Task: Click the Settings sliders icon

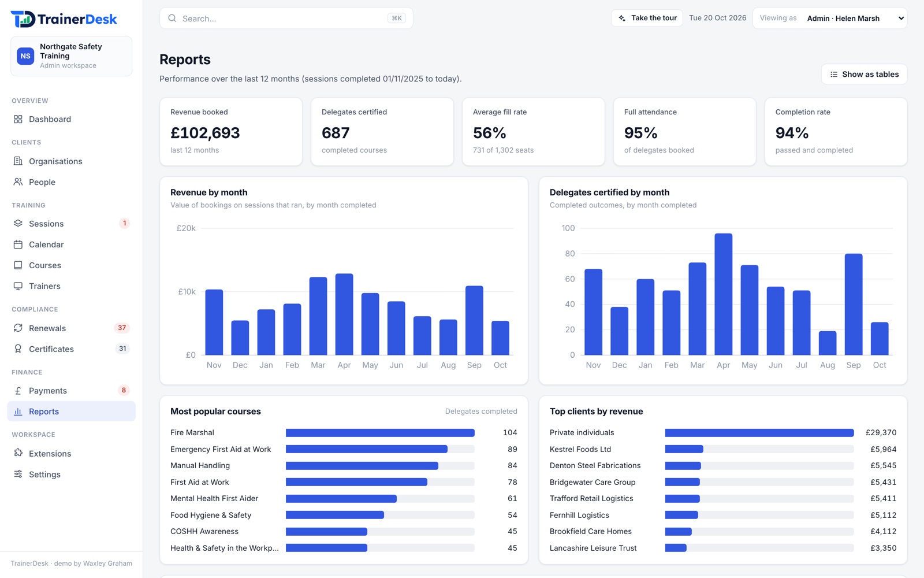Action: coord(18,475)
